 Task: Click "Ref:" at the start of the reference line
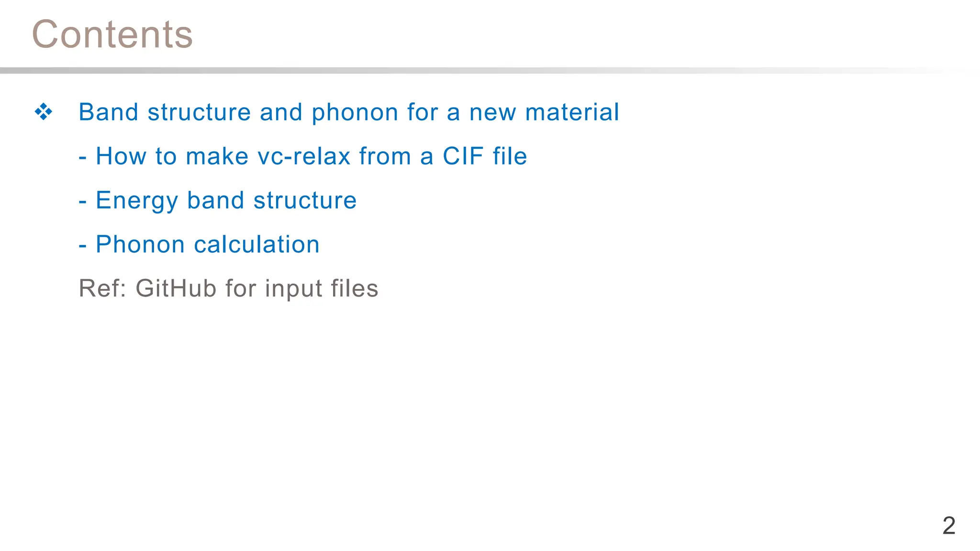(x=102, y=288)
